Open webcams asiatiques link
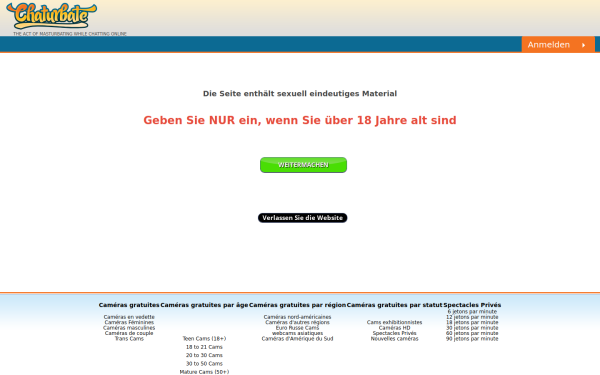The width and height of the screenshot is (600, 375). (x=297, y=333)
